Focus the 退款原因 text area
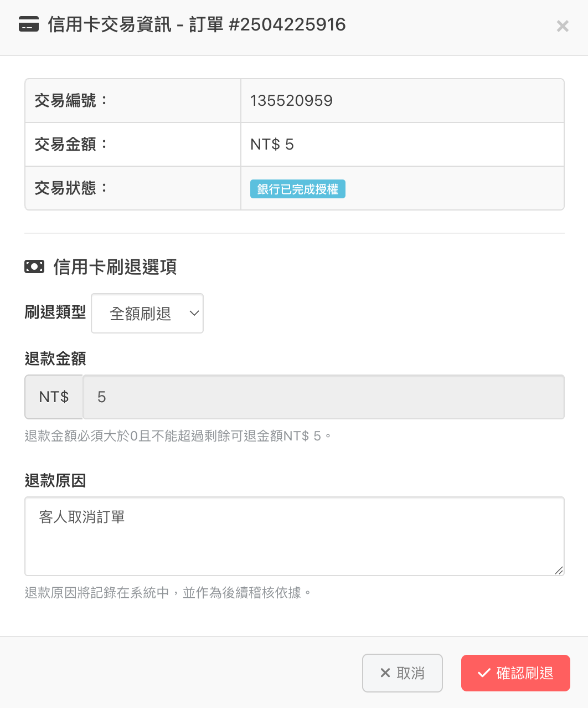Viewport: 588px width, 708px height. 294,536
